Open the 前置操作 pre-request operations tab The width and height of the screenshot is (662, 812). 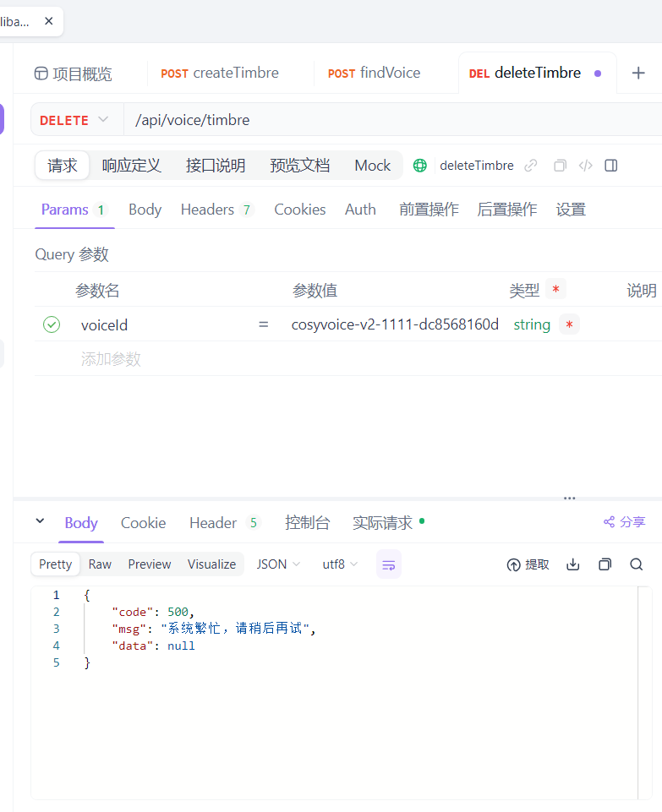coord(429,210)
